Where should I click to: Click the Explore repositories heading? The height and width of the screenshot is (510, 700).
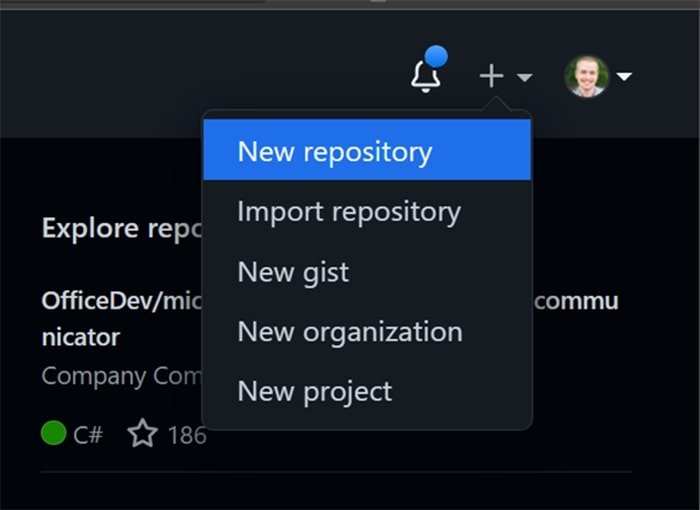tap(121, 229)
